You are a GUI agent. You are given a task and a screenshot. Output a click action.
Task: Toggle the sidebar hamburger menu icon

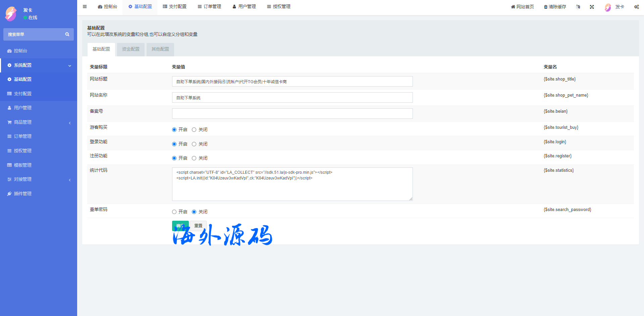tap(85, 7)
